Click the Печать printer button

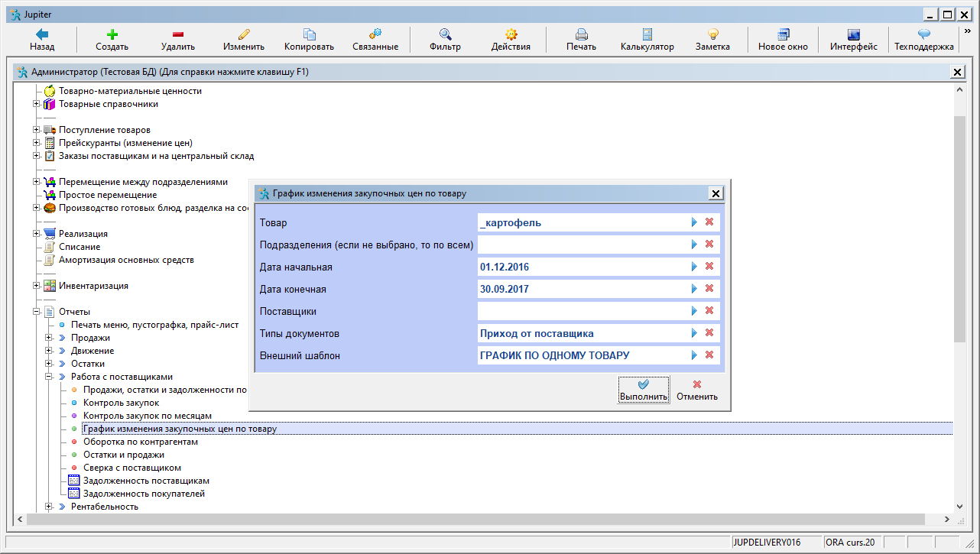[x=581, y=40]
